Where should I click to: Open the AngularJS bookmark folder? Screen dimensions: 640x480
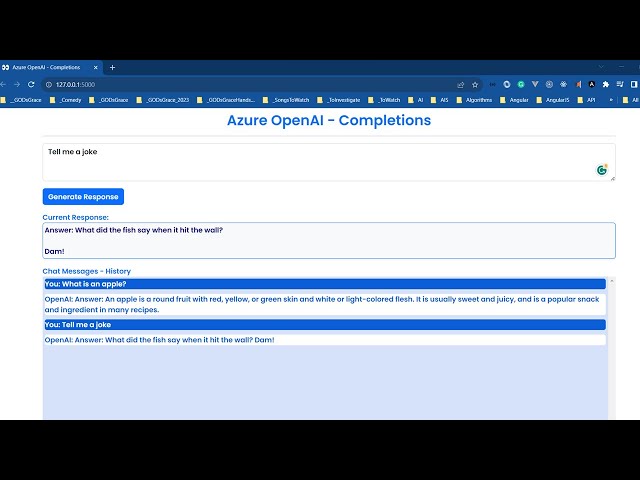(553, 100)
